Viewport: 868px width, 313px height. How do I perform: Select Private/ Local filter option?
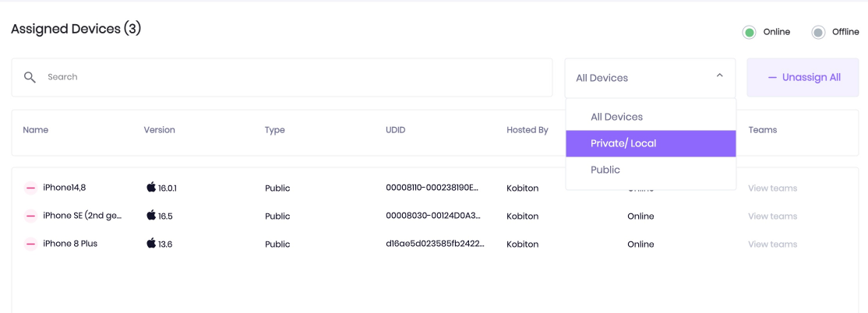click(x=651, y=144)
